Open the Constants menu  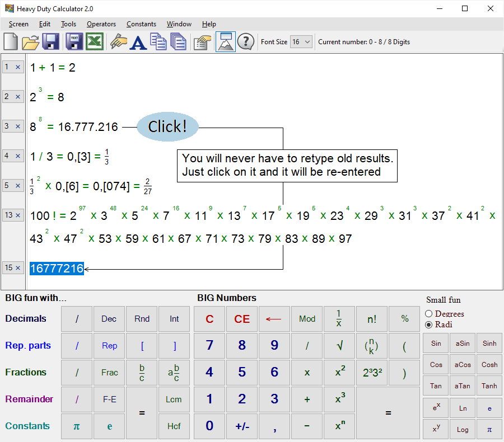click(x=141, y=24)
